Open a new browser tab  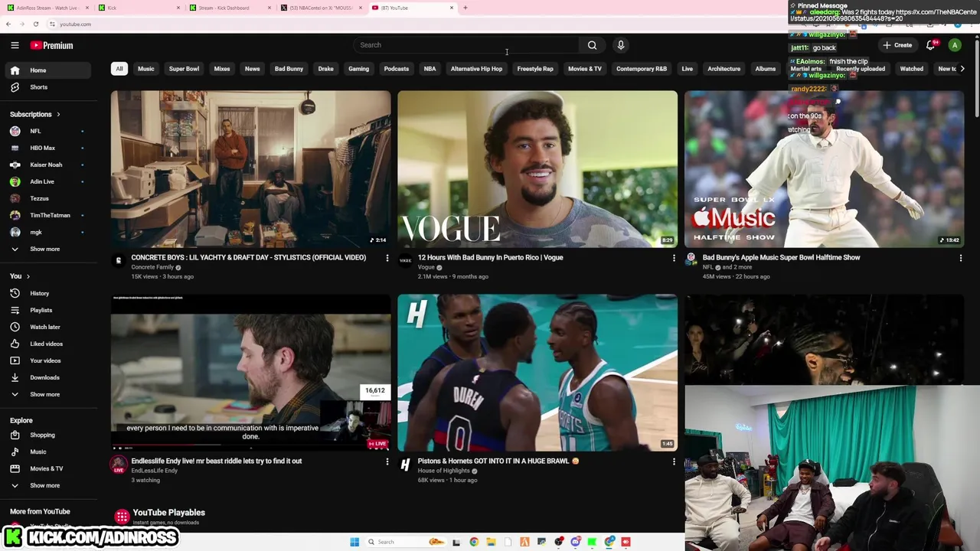pyautogui.click(x=465, y=8)
